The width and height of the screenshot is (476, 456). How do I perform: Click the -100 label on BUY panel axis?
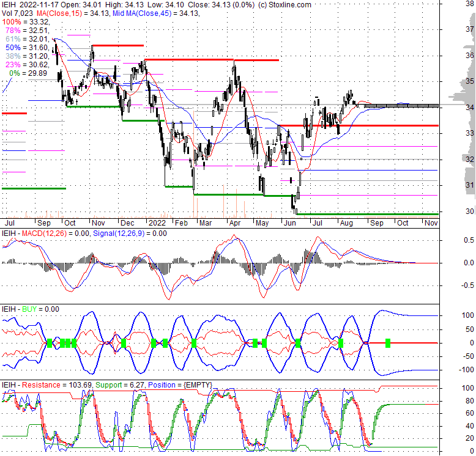click(466, 370)
